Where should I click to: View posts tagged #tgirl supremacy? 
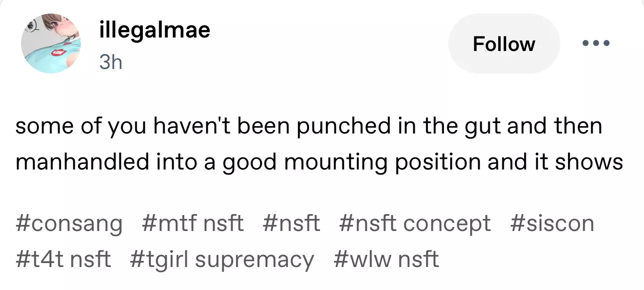click(222, 259)
